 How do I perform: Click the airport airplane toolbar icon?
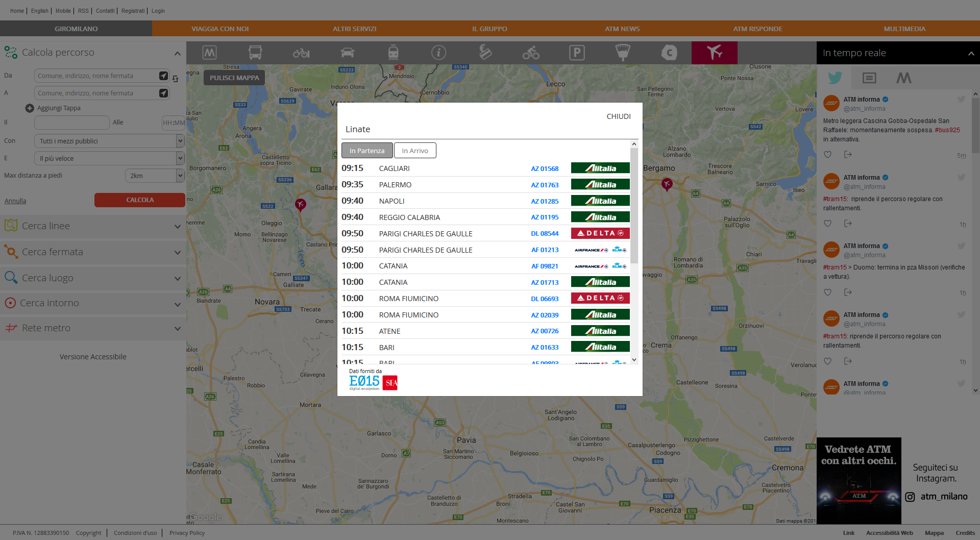[714, 53]
